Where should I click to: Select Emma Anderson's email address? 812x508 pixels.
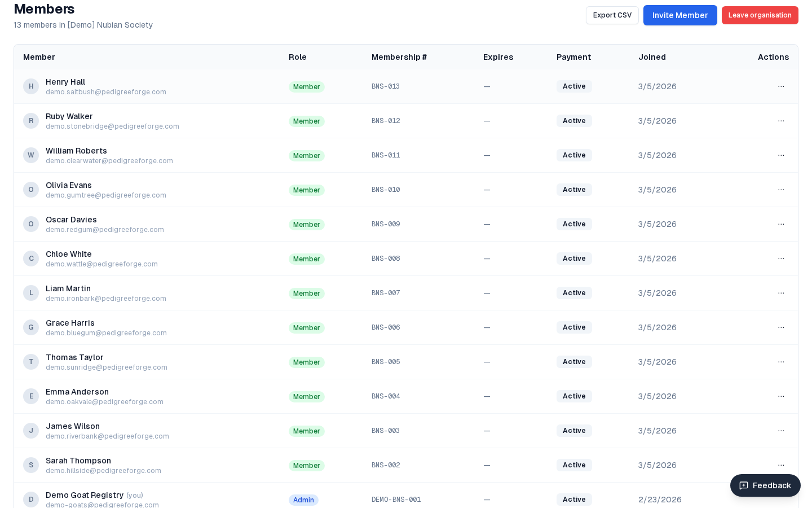104,402
